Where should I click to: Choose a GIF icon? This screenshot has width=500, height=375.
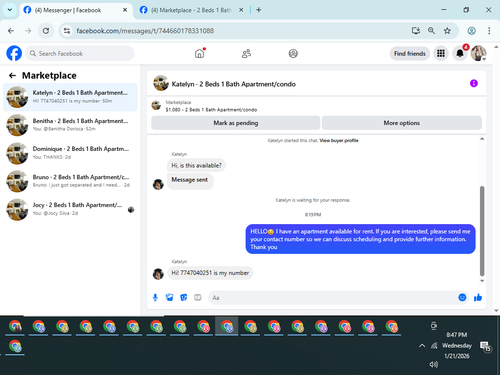pyautogui.click(x=198, y=297)
